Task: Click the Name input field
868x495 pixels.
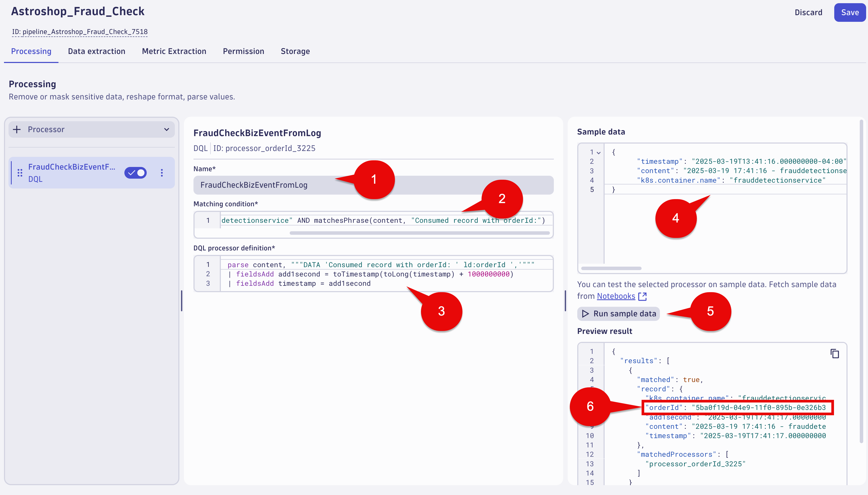Action: point(373,185)
